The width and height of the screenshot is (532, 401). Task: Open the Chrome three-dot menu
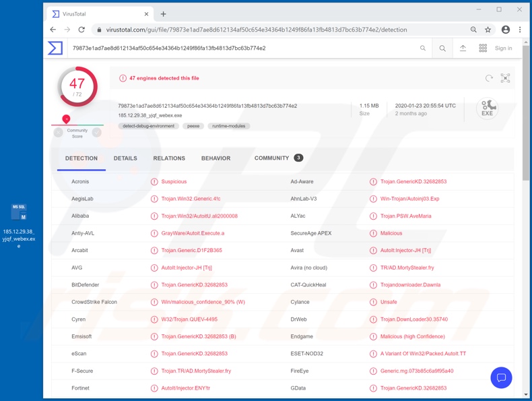point(520,30)
